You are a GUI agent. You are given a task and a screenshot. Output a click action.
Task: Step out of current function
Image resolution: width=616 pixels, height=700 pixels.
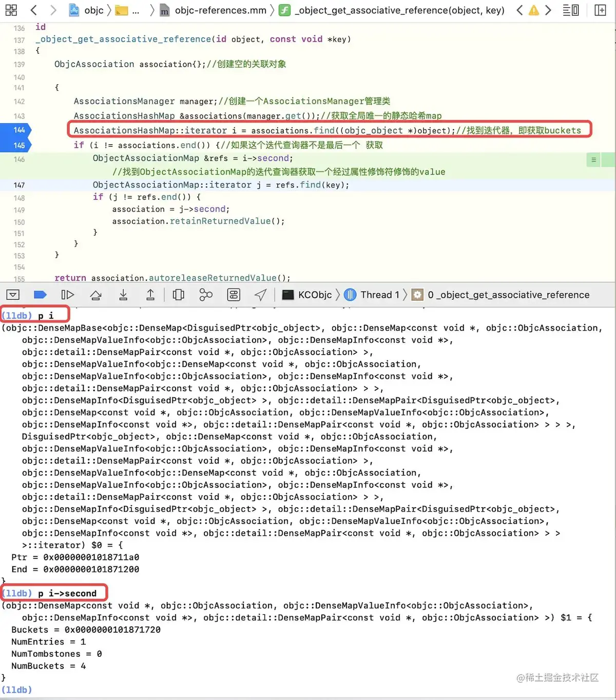click(x=150, y=295)
